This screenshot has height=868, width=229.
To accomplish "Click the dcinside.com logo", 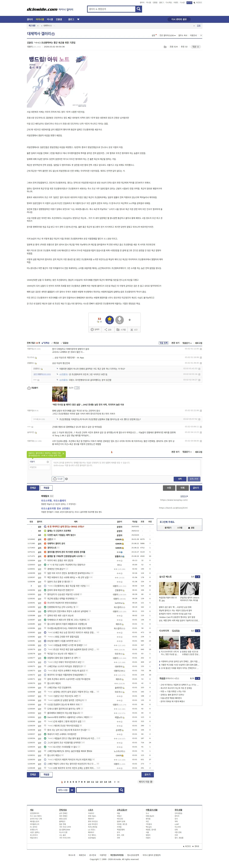I will click(42, 9).
